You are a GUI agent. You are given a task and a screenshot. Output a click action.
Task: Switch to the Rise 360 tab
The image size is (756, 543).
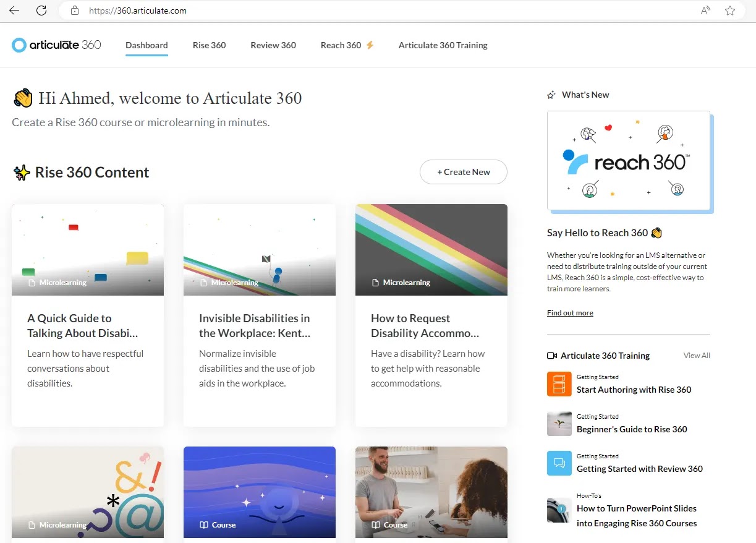[210, 45]
